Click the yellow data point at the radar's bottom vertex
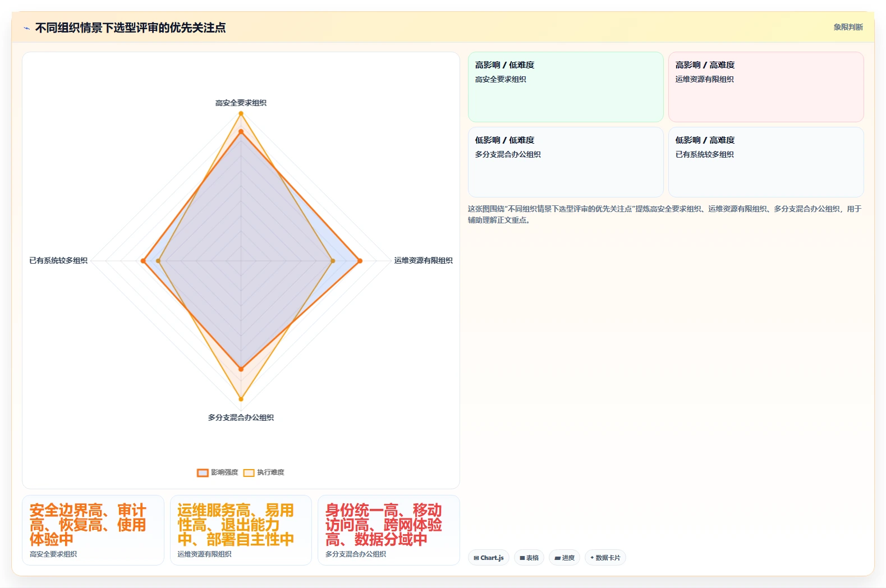This screenshot has width=886, height=588. point(241,399)
